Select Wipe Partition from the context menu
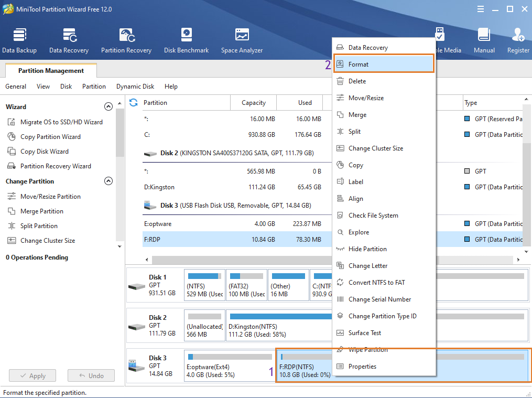 [x=368, y=350]
